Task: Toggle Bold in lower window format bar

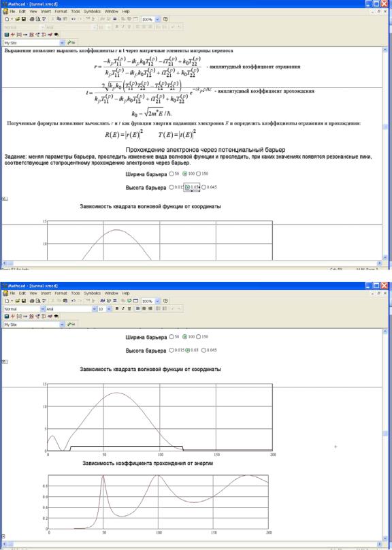Action: (117, 308)
